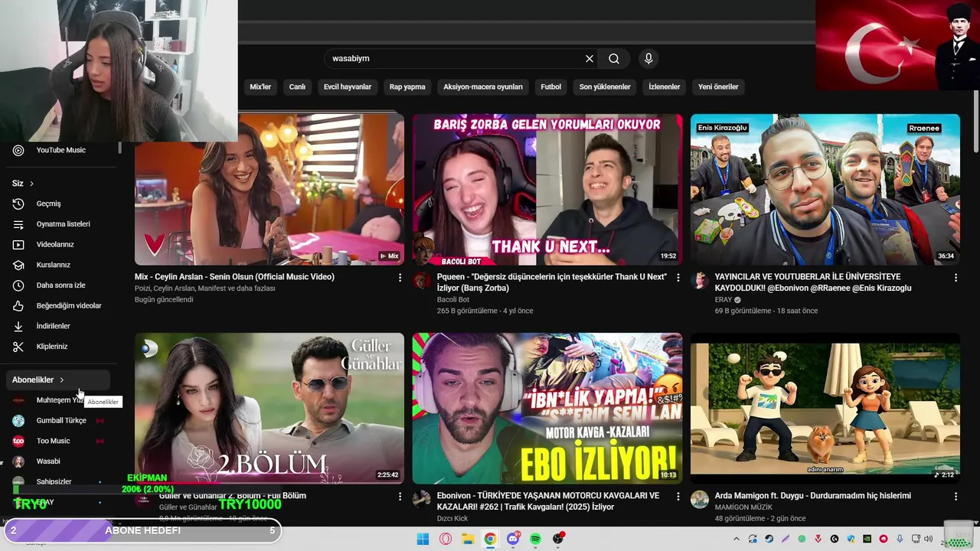
Task: Click the magnifier search button
Action: (x=614, y=58)
